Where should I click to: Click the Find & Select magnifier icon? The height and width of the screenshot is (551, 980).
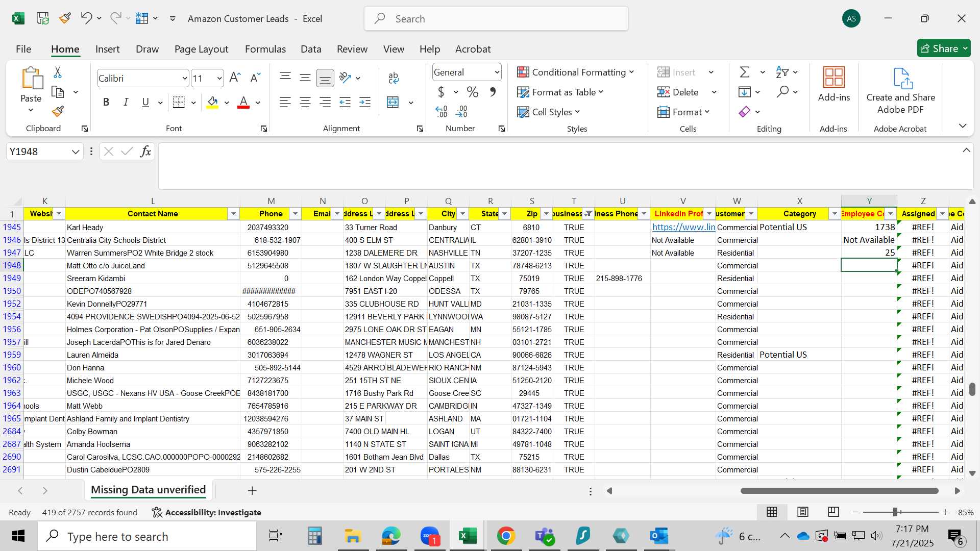point(782,92)
